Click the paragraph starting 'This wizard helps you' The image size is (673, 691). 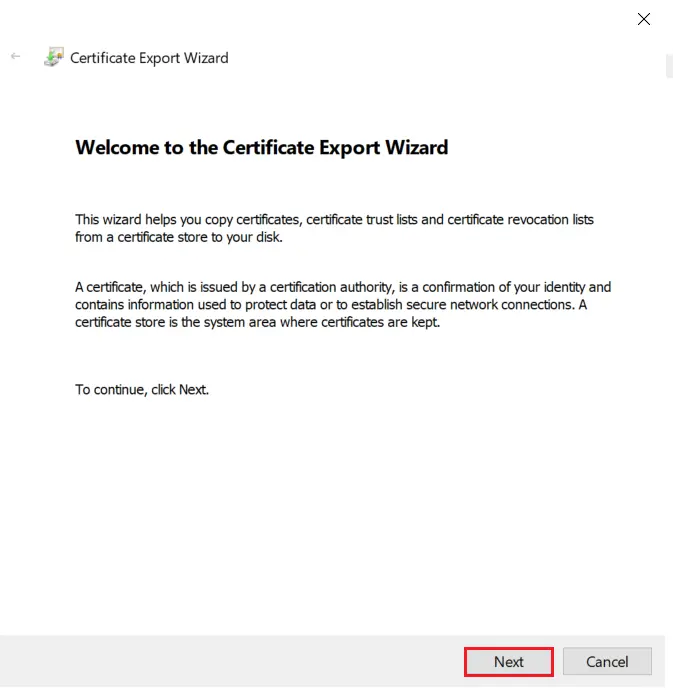tap(334, 228)
